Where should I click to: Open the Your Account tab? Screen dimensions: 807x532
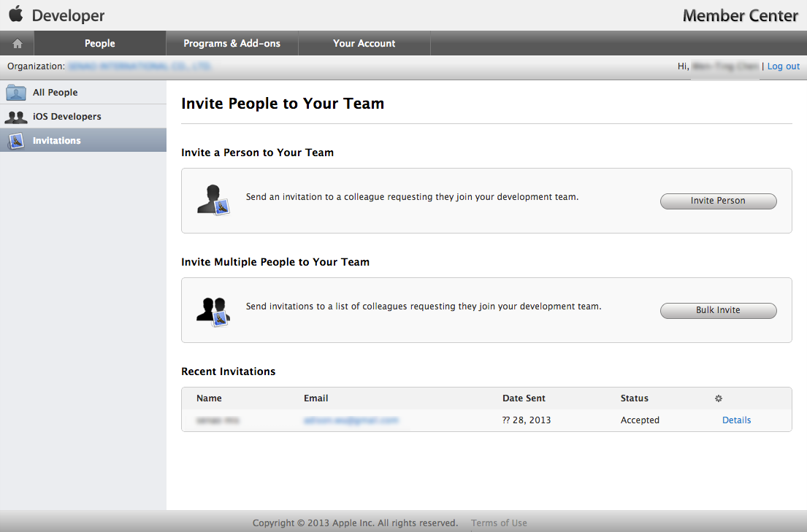pos(364,43)
